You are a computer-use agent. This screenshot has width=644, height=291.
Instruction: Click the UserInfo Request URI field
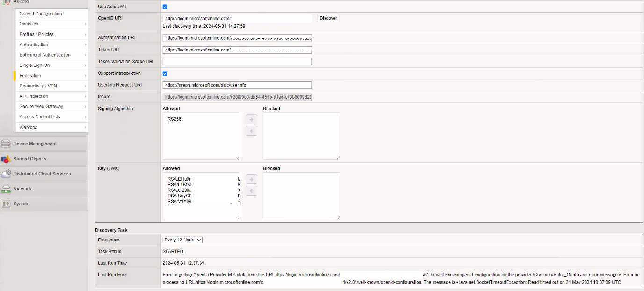(x=237, y=85)
